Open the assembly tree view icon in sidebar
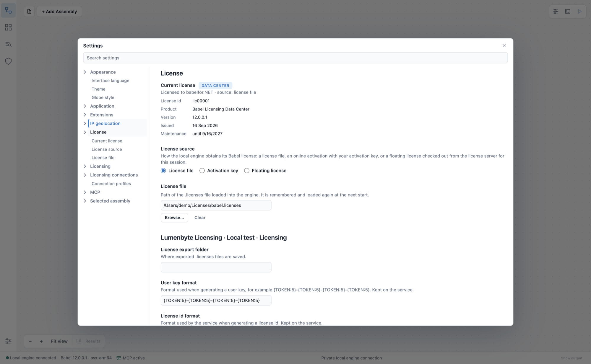Screen dimensions: 591x364 (x=8, y=11)
